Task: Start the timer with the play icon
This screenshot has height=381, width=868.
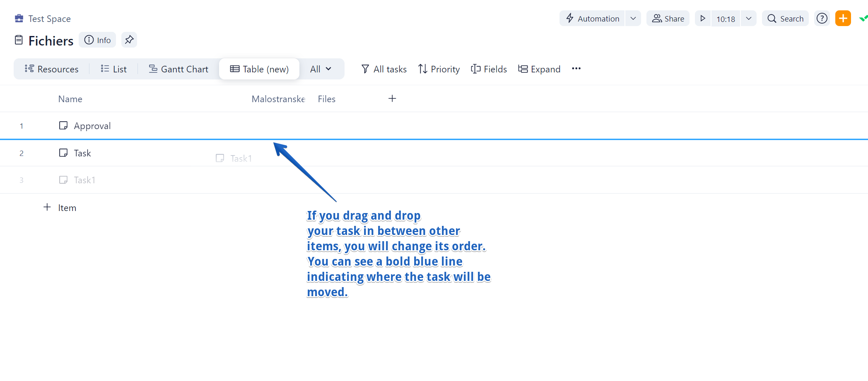Action: (x=703, y=19)
